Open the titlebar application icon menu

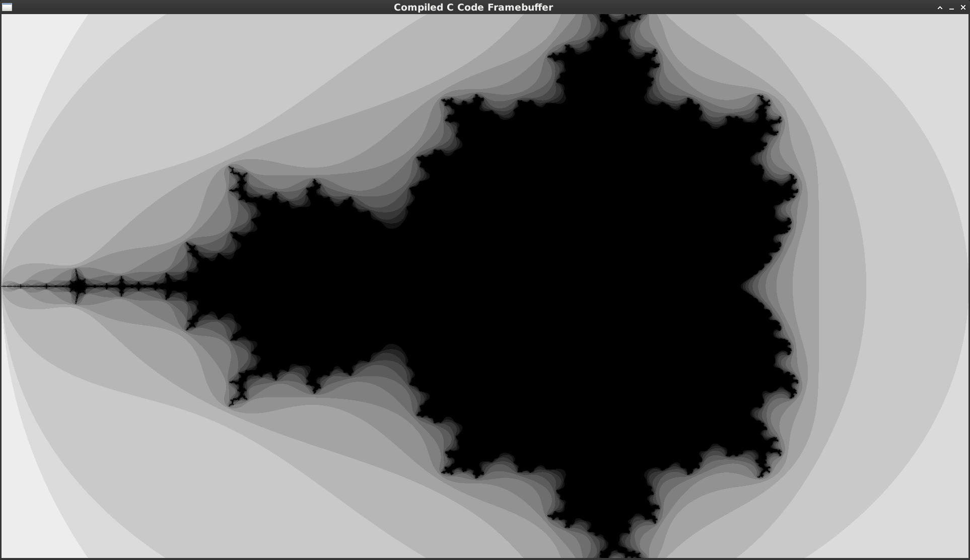[x=7, y=7]
